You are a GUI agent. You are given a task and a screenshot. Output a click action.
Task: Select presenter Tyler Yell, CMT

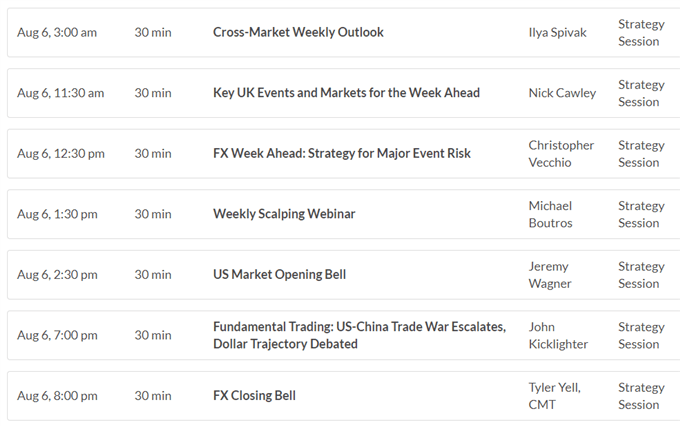tap(554, 396)
